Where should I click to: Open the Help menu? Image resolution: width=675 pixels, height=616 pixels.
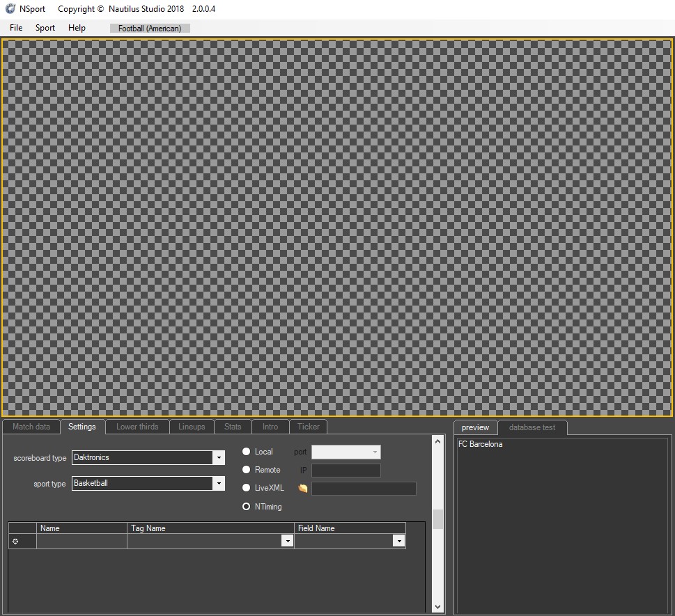[x=77, y=28]
